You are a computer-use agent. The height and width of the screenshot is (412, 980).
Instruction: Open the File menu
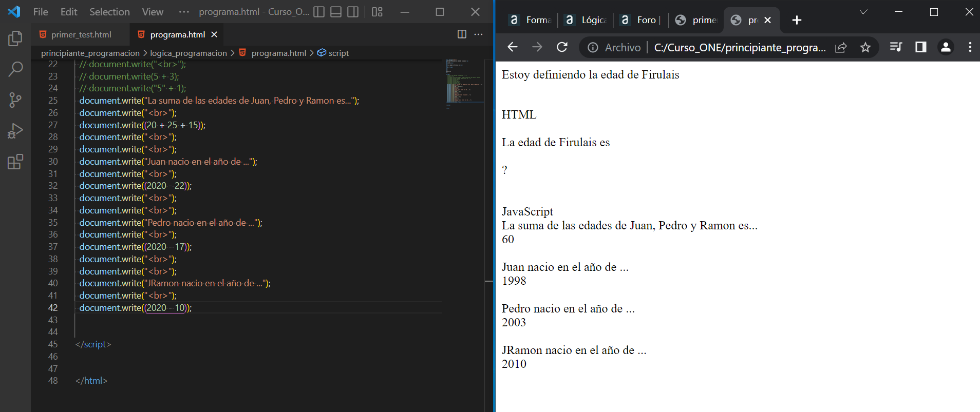click(41, 12)
